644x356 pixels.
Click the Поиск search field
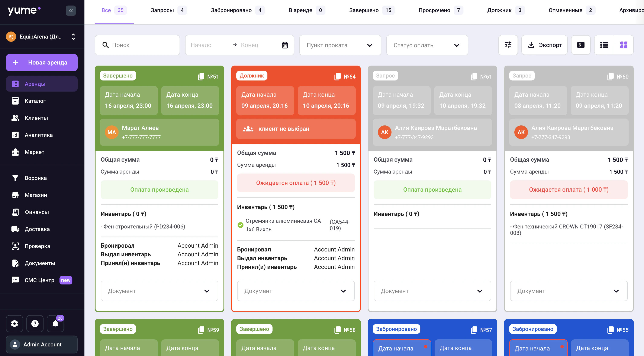click(138, 45)
